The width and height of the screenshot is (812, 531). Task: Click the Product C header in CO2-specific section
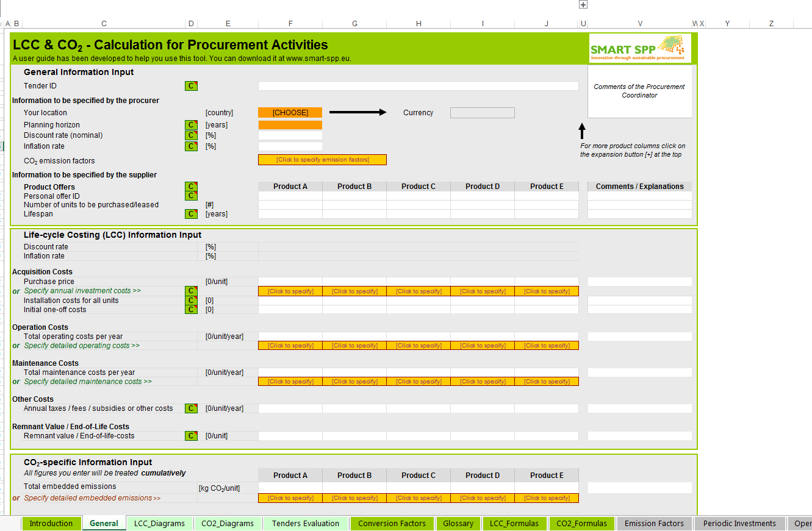pos(419,476)
